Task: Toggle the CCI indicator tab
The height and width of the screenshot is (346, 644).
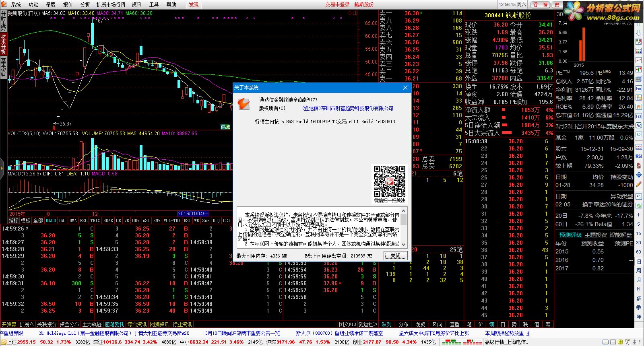Action: [x=227, y=220]
